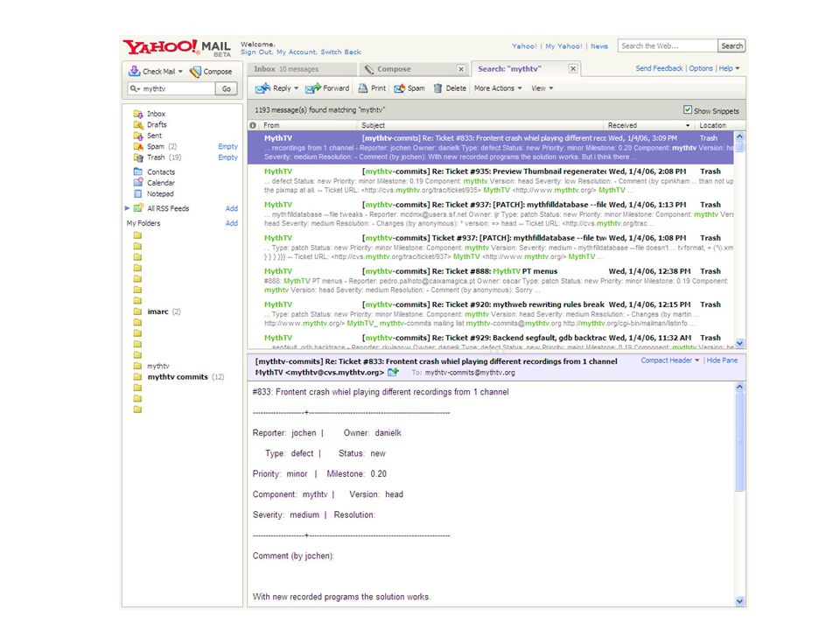Click the Yahoo! Mail logo

pyautogui.click(x=177, y=47)
